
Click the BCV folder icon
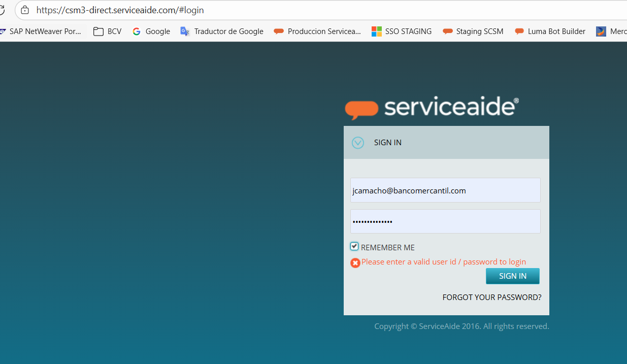98,31
